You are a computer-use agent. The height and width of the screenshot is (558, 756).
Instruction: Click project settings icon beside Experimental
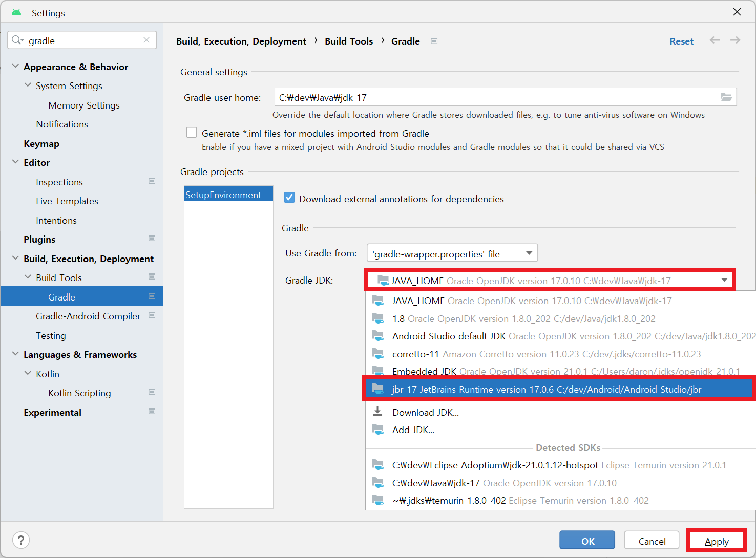[152, 411]
